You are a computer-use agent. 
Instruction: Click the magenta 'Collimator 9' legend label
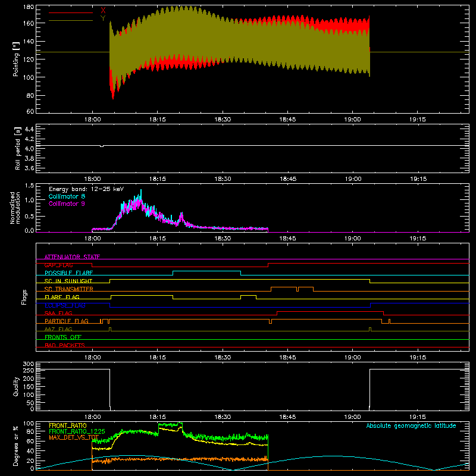coord(67,203)
